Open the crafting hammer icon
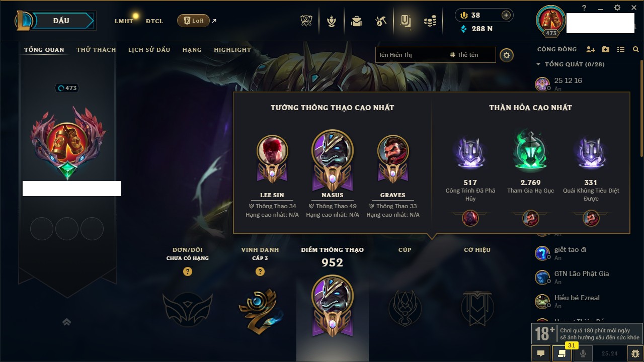644x362 pixels. 381,21
